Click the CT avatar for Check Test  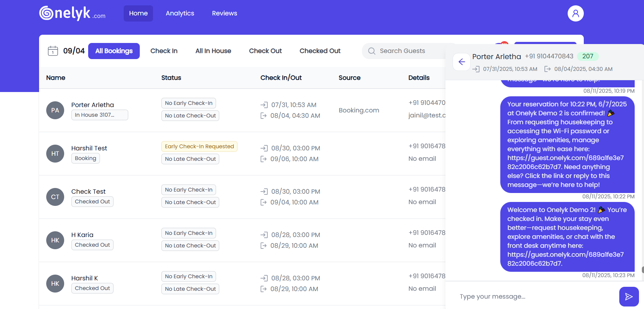[55, 197]
